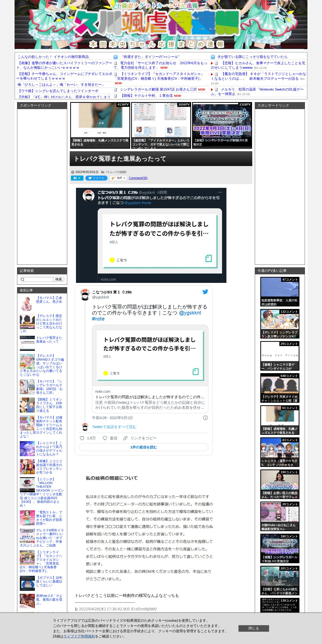
Task: Open 電力会社 サービス終了のお知らせ link
Action: 160,65
